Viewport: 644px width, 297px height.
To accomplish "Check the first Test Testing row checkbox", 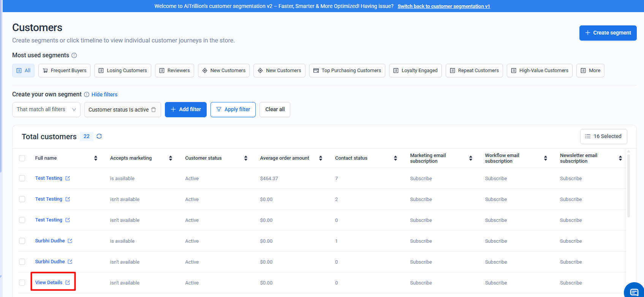I will coord(22,178).
